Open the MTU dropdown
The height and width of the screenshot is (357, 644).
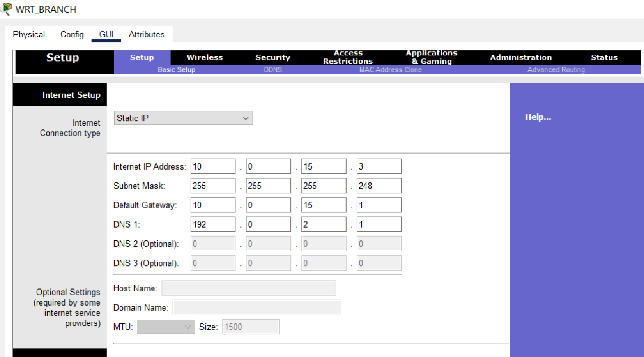(x=166, y=326)
